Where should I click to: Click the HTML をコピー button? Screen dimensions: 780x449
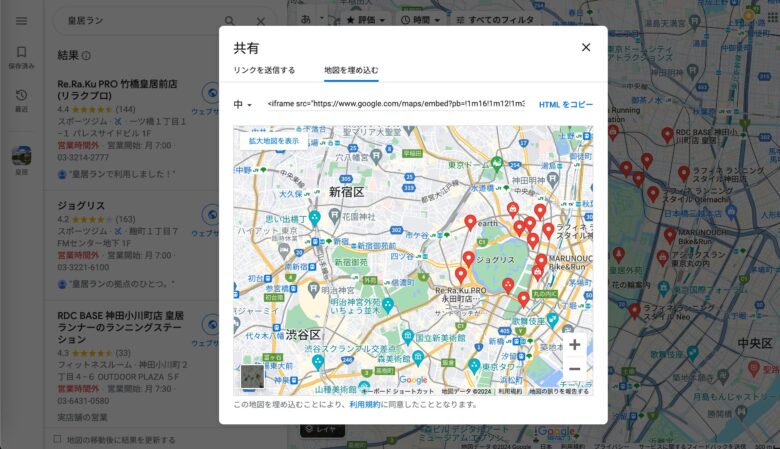[566, 104]
